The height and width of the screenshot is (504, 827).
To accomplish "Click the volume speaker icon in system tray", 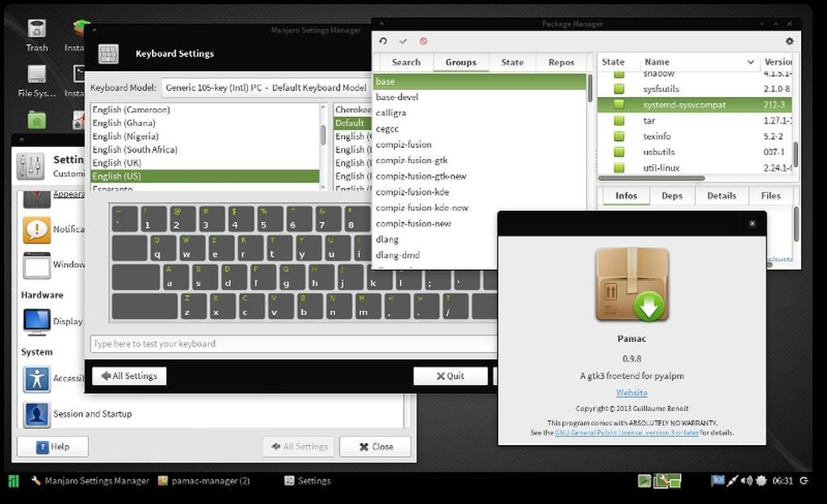I will [x=746, y=481].
